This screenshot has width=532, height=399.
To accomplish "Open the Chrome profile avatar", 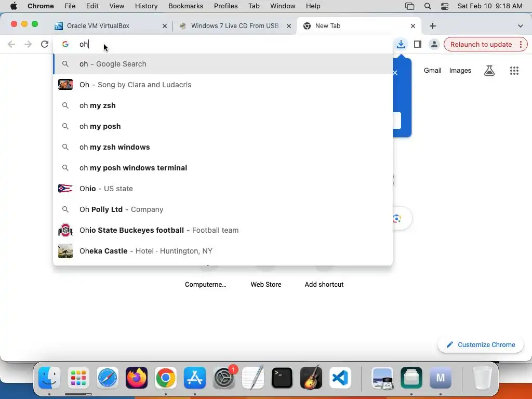I will click(434, 44).
